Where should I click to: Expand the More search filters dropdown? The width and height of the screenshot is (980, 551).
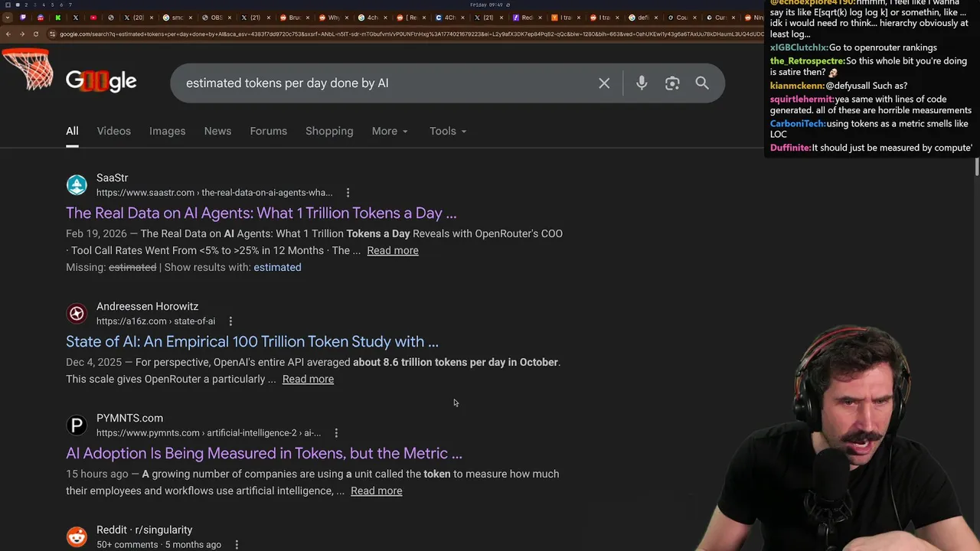[390, 131]
